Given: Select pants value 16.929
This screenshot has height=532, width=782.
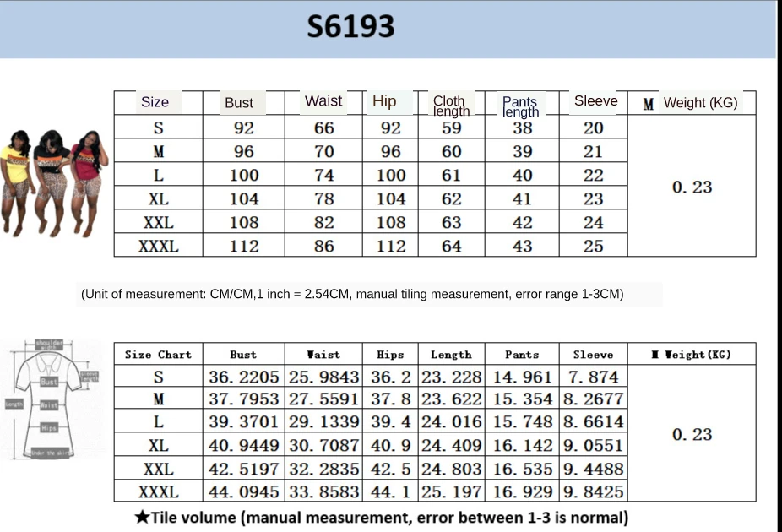Looking at the screenshot, I should 522,492.
